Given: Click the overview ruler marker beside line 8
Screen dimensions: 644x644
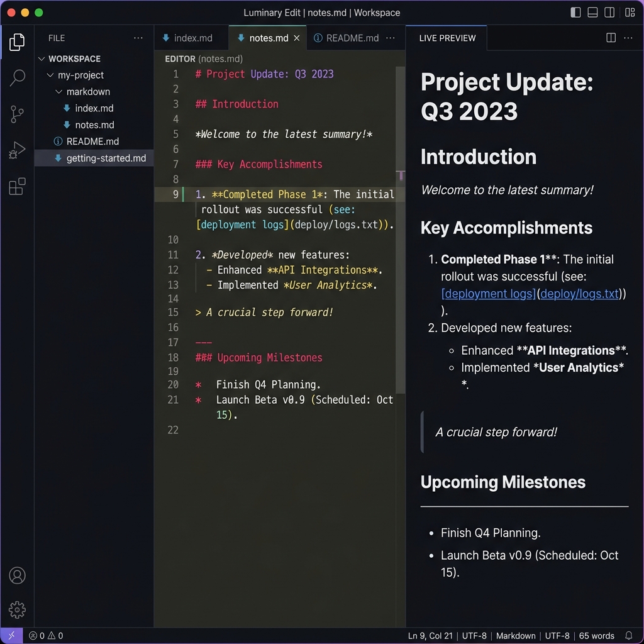Looking at the screenshot, I should click(x=401, y=175).
